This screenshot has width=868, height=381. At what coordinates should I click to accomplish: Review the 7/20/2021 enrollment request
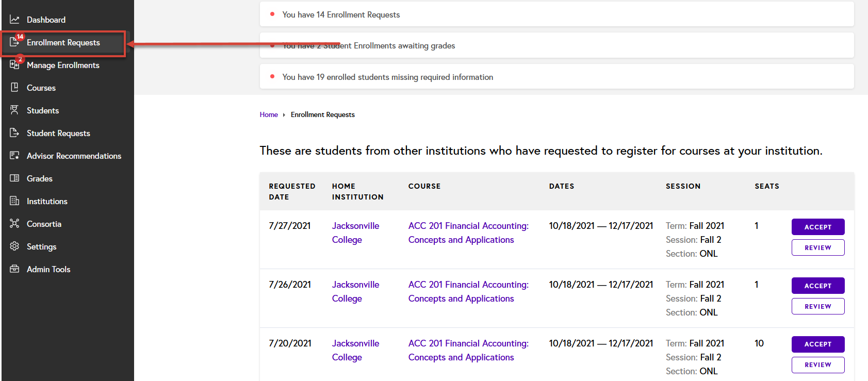tap(818, 365)
